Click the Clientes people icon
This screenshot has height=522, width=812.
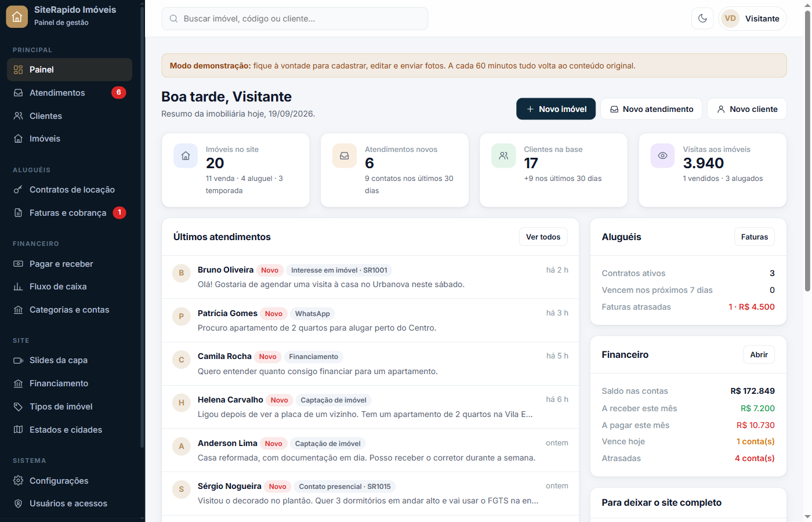click(18, 116)
